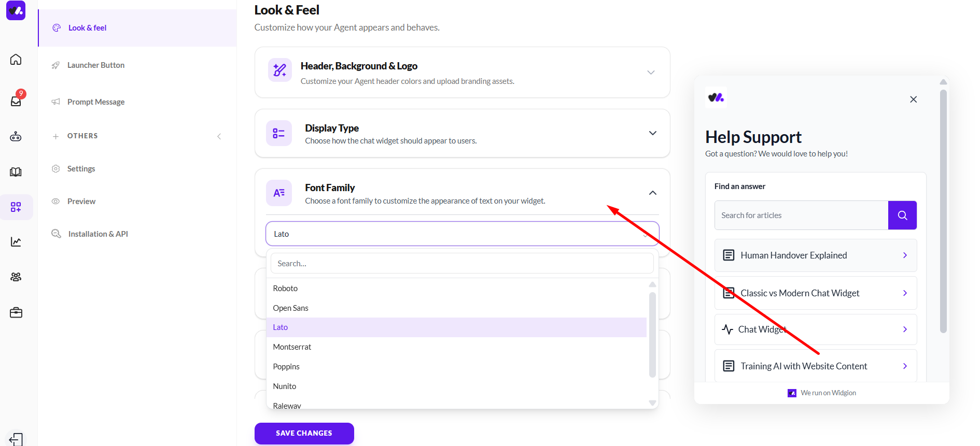Click the purple search button in widget
Viewport: 980px width, 446px height.
click(902, 215)
